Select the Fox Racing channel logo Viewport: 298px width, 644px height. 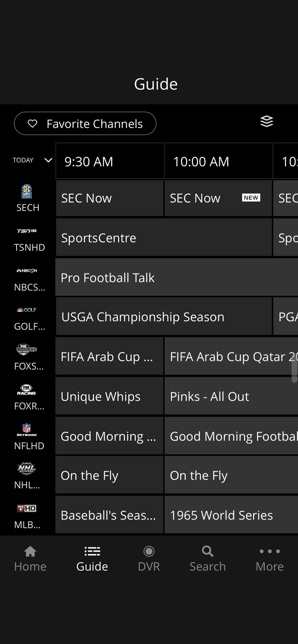click(27, 390)
